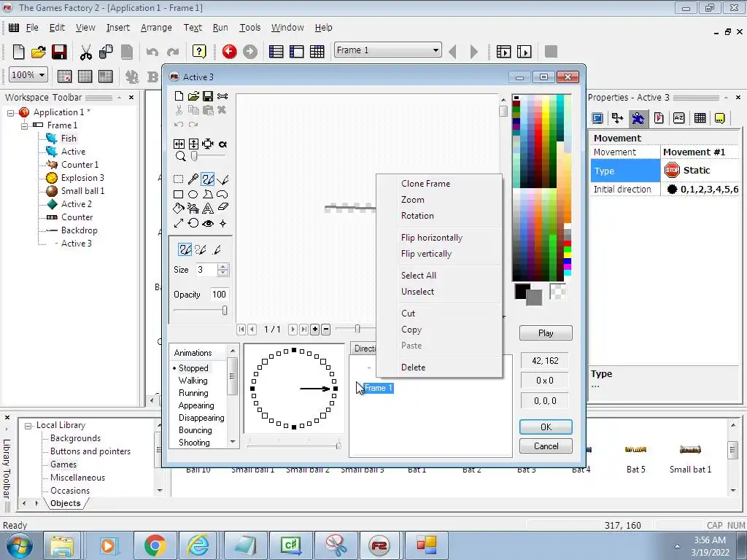This screenshot has width=747, height=560.
Task: Click the left direction square on dial
Action: 252,389
